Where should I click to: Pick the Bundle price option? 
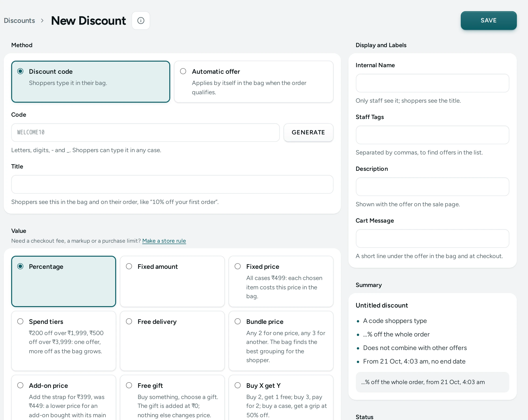tap(281, 341)
